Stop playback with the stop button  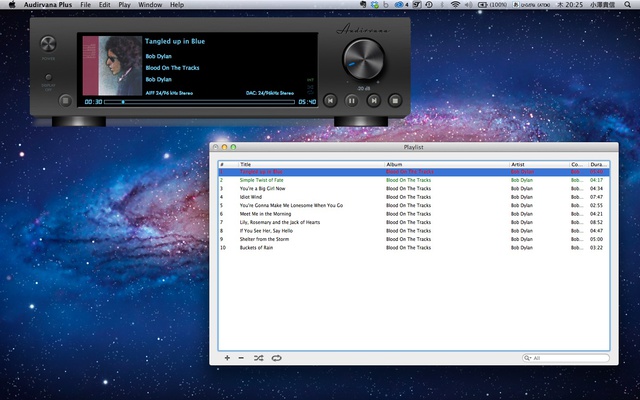coord(395,100)
